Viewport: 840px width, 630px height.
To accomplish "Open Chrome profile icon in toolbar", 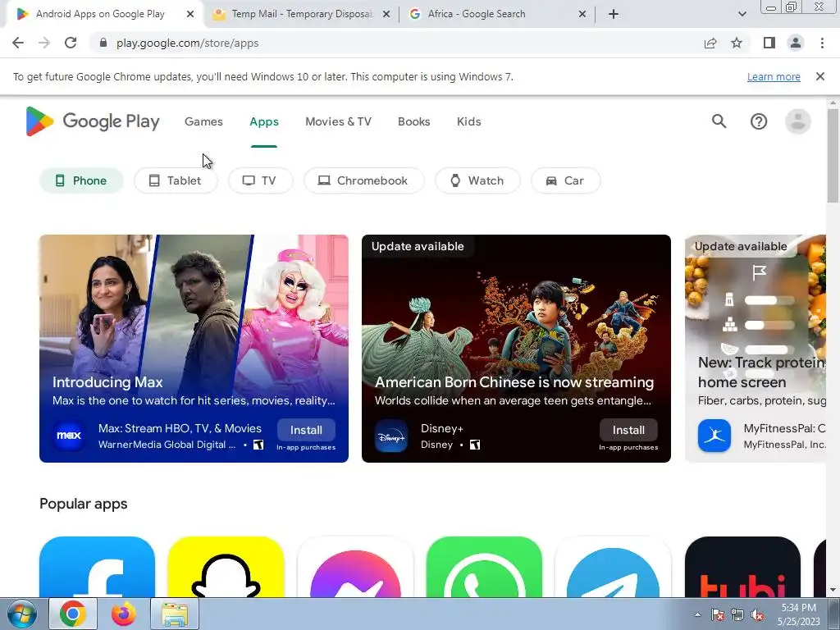I will [x=796, y=43].
